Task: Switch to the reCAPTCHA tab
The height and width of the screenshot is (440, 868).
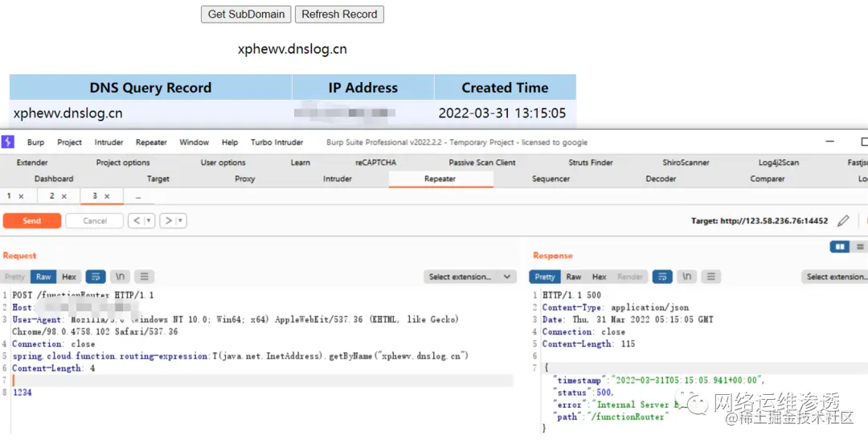Action: click(375, 162)
